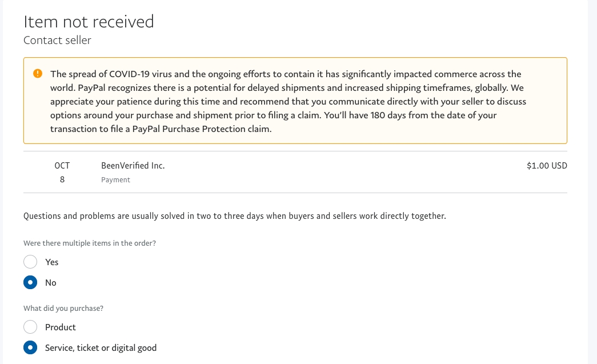Select No for multiple items question
597x364 pixels.
click(x=30, y=282)
